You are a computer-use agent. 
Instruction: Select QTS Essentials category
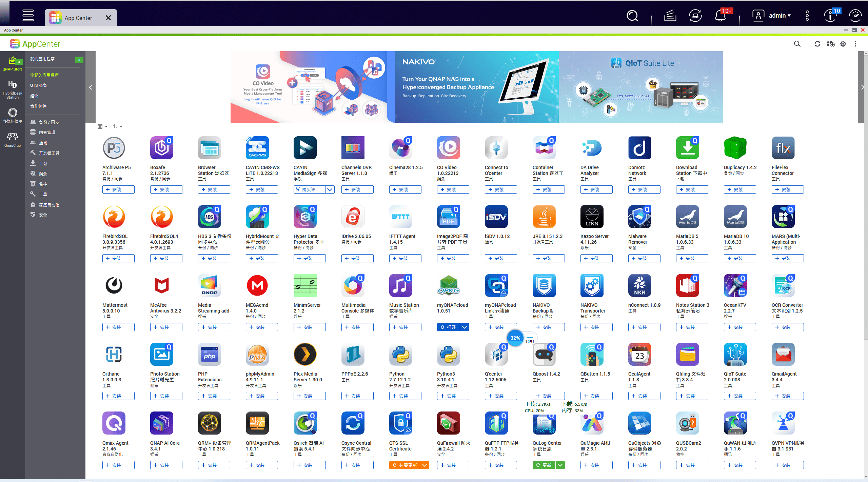click(38, 85)
